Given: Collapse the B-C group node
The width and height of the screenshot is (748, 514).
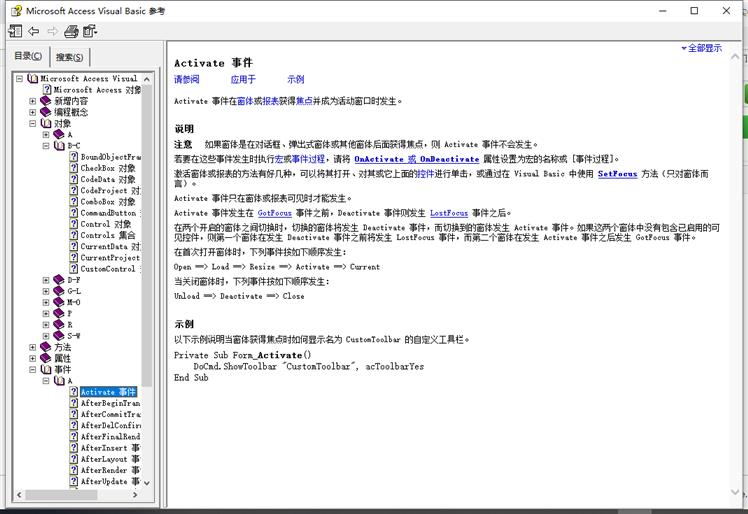Looking at the screenshot, I should click(46, 146).
